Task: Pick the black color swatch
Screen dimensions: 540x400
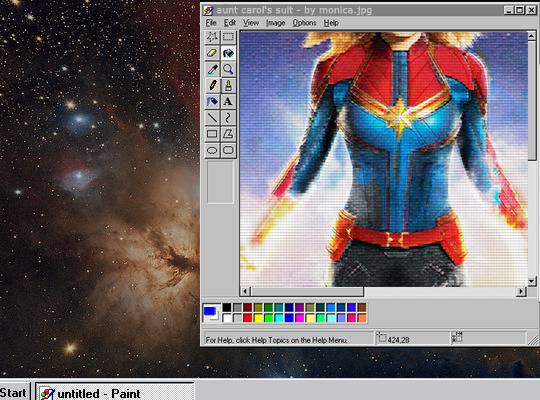Action: (x=227, y=307)
